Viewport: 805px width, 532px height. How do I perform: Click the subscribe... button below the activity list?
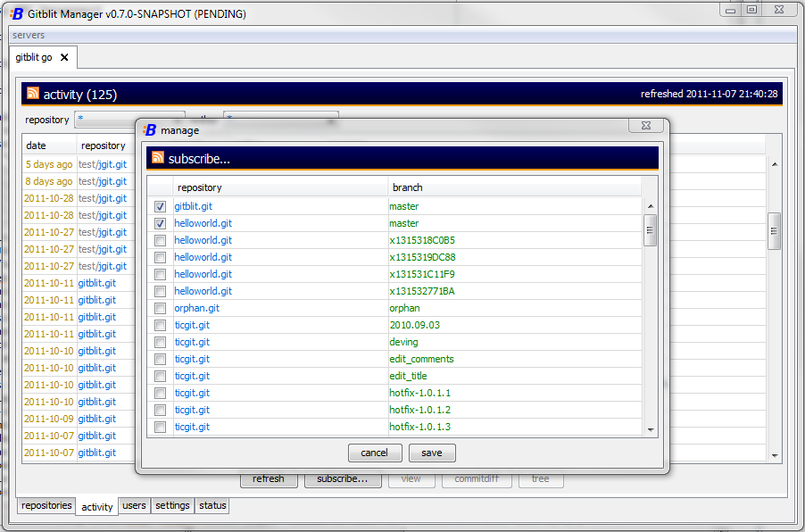pyautogui.click(x=343, y=479)
